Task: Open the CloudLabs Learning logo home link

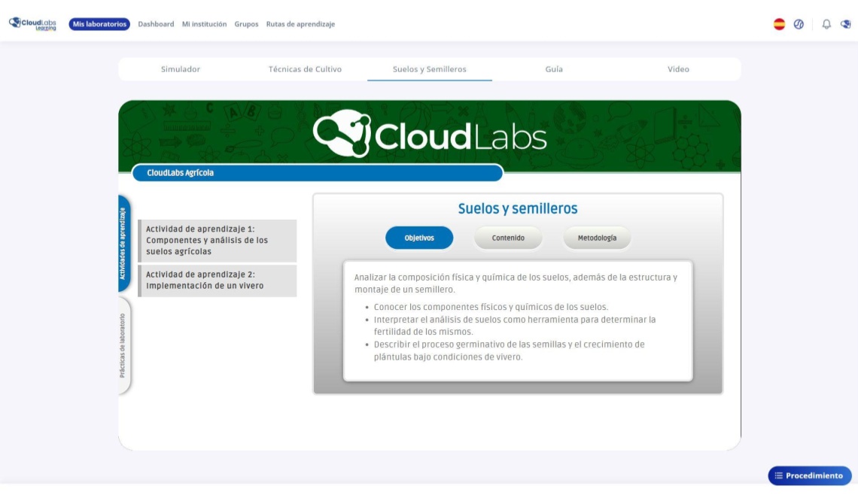Action: pos(33,24)
